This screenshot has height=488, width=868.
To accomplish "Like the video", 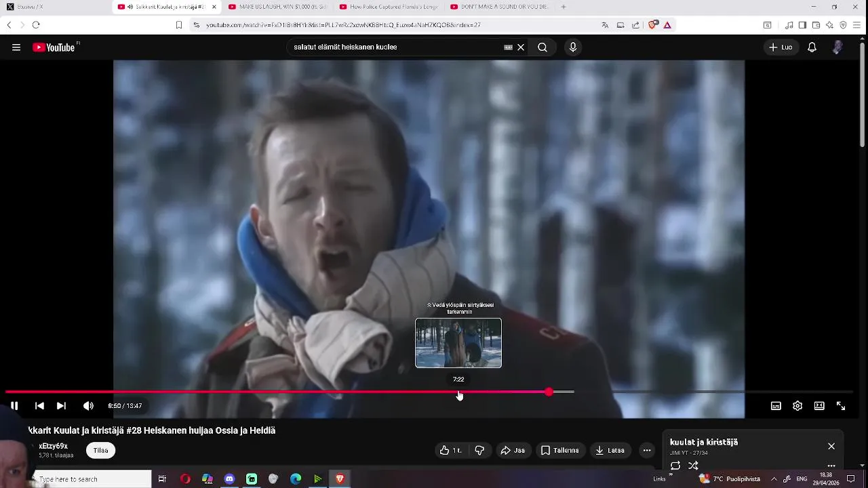I will pyautogui.click(x=451, y=450).
